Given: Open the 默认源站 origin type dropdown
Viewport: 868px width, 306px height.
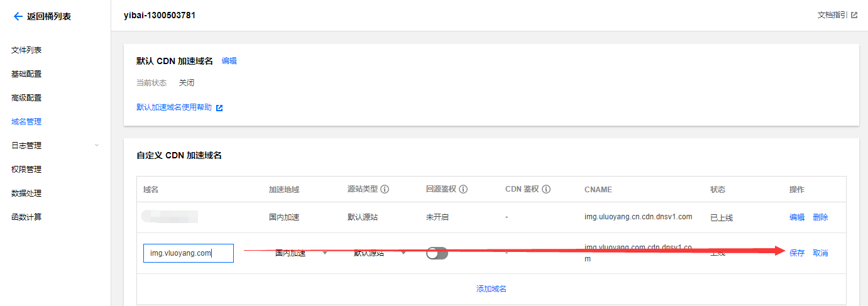Looking at the screenshot, I should pos(380,253).
